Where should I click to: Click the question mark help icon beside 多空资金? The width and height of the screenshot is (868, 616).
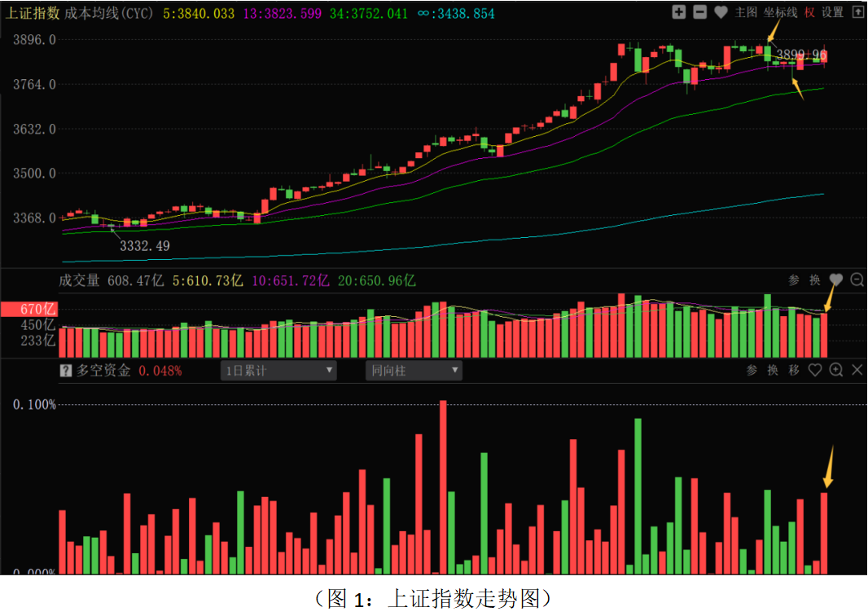[66, 371]
